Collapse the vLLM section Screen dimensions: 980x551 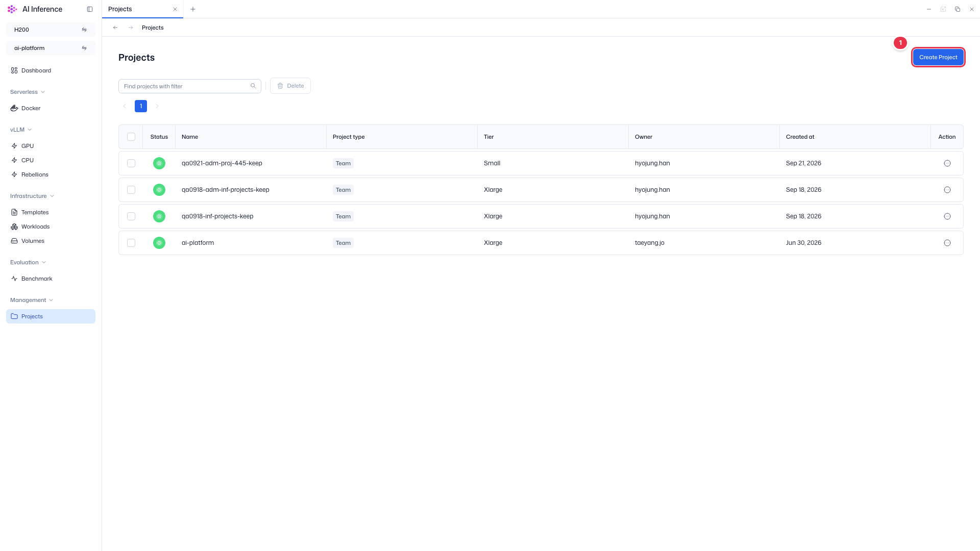[21, 130]
